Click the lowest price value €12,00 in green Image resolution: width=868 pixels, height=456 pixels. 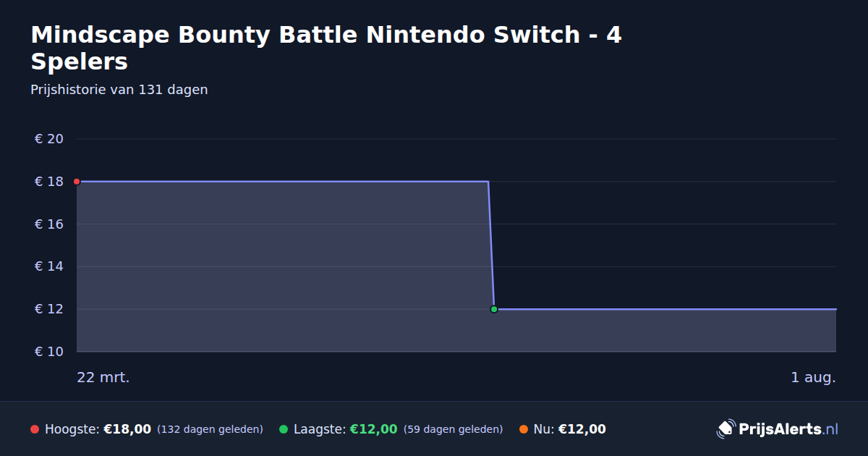374,429
